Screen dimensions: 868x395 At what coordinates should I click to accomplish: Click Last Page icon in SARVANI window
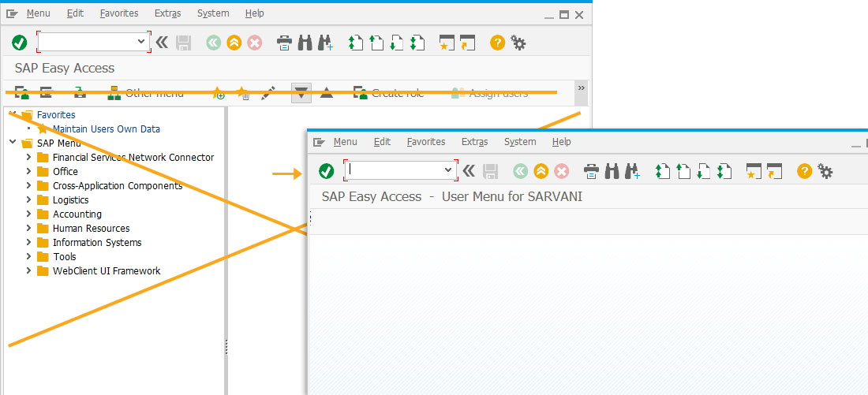pos(724,171)
